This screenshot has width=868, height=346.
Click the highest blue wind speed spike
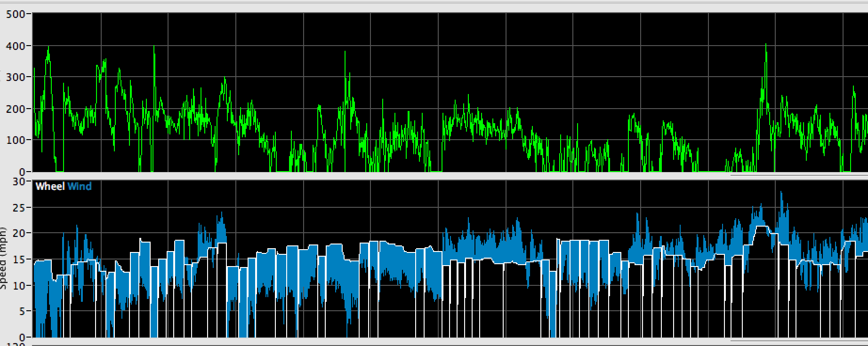pos(781,193)
